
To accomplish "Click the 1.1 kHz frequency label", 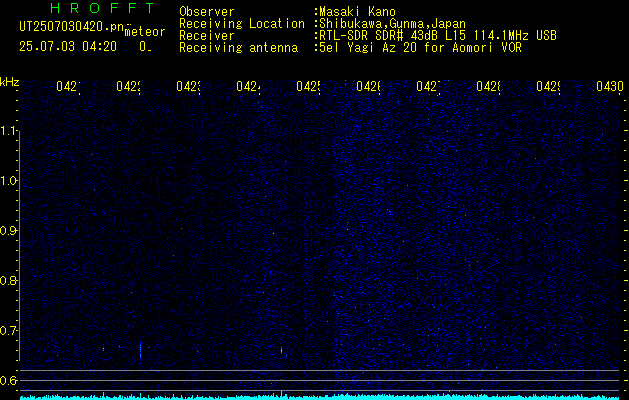I will click(9, 131).
